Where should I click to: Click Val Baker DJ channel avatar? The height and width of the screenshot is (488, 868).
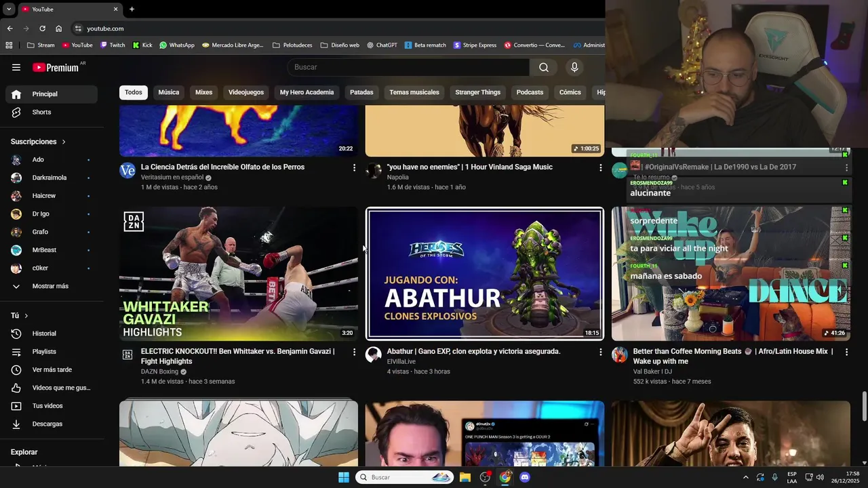[620, 354]
